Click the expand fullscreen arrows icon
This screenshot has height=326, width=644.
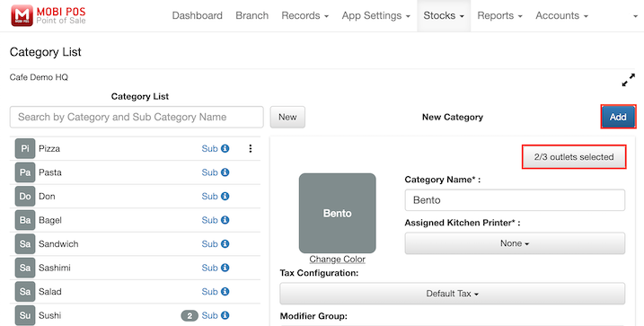click(629, 80)
